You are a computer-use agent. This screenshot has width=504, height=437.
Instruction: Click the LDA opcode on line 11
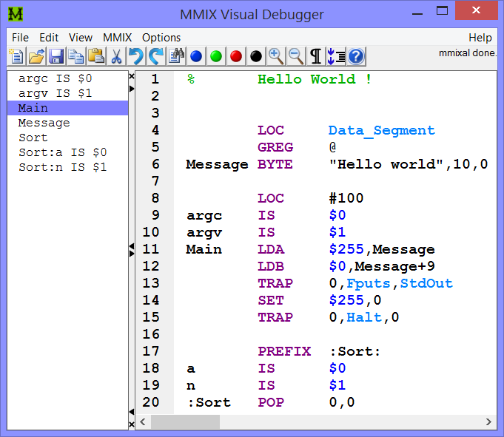(271, 249)
